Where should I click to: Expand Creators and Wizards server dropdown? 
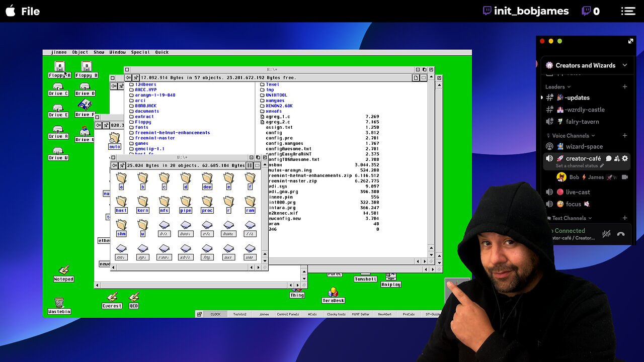click(625, 65)
